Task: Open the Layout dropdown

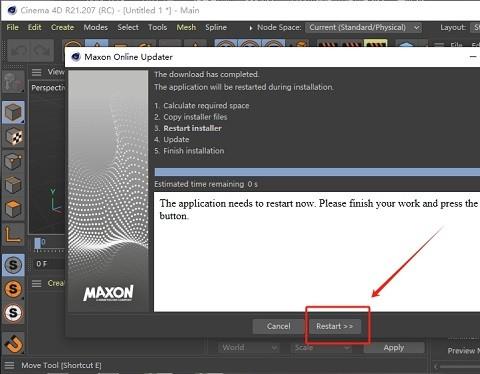Action: pyautogui.click(x=475, y=28)
